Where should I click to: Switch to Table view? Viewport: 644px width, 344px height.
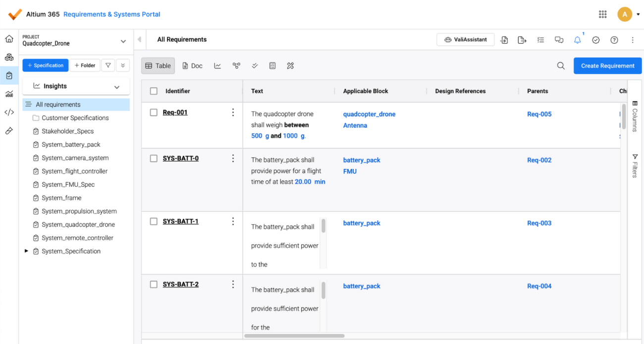pyautogui.click(x=158, y=65)
